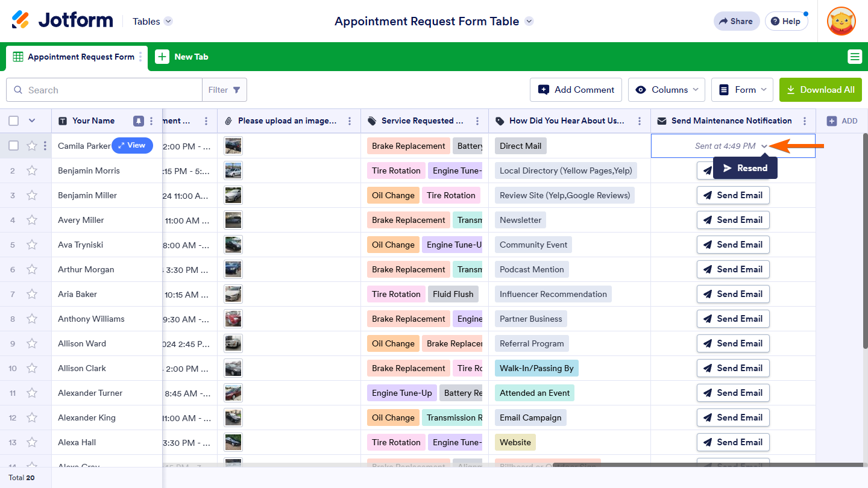Open car image thumbnail in Aria Baker row

coord(233,294)
